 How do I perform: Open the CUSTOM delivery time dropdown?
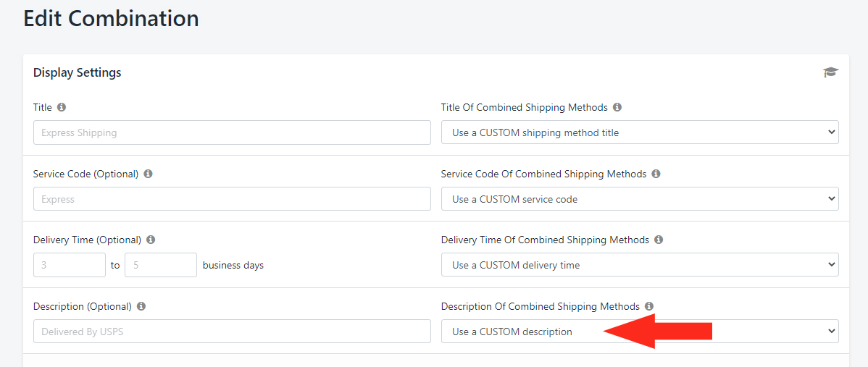[639, 266]
